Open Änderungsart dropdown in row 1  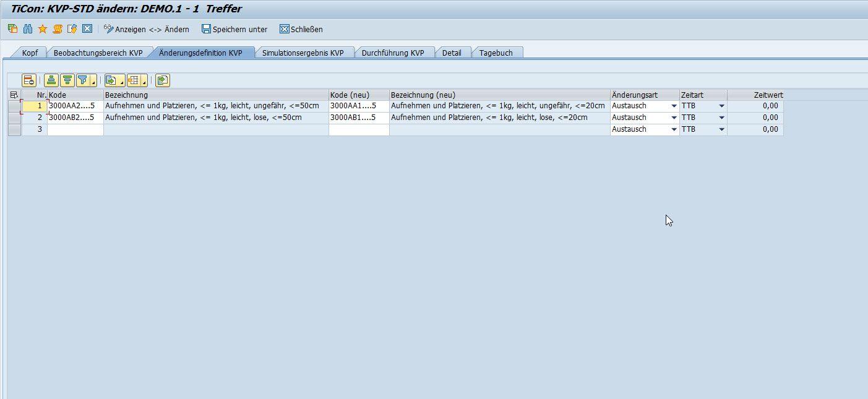tap(674, 106)
